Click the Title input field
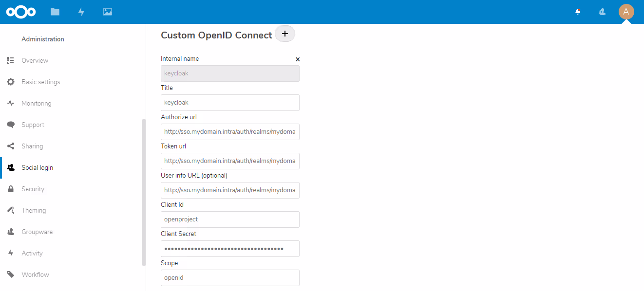This screenshot has width=644, height=291. tap(230, 103)
